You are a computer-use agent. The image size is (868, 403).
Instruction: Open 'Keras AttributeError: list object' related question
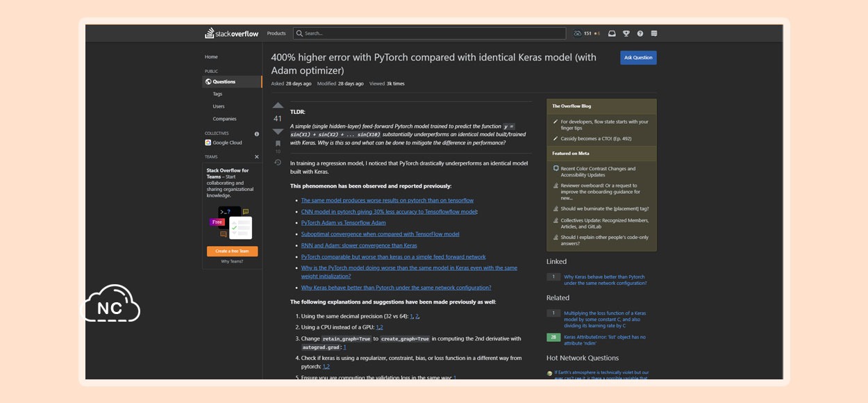(605, 340)
